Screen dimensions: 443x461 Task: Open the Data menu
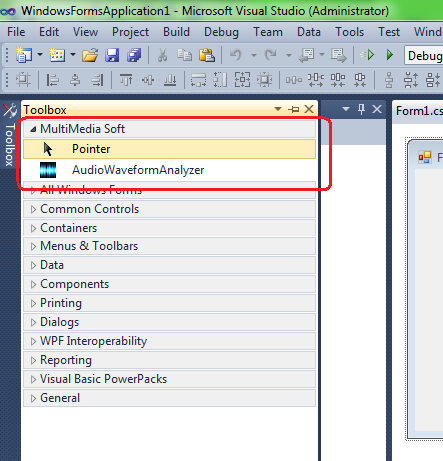pyautogui.click(x=309, y=32)
